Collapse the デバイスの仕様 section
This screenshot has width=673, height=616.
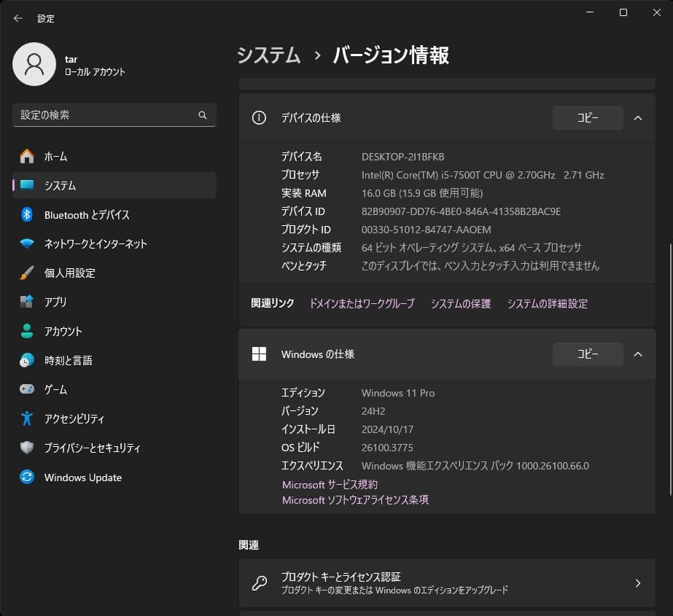638,117
